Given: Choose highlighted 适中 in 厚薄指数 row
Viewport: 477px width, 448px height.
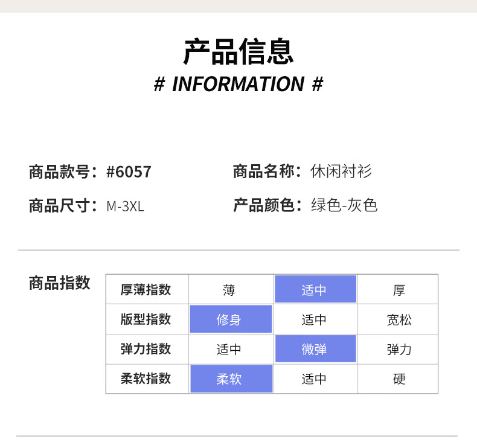Looking at the screenshot, I should coord(315,290).
